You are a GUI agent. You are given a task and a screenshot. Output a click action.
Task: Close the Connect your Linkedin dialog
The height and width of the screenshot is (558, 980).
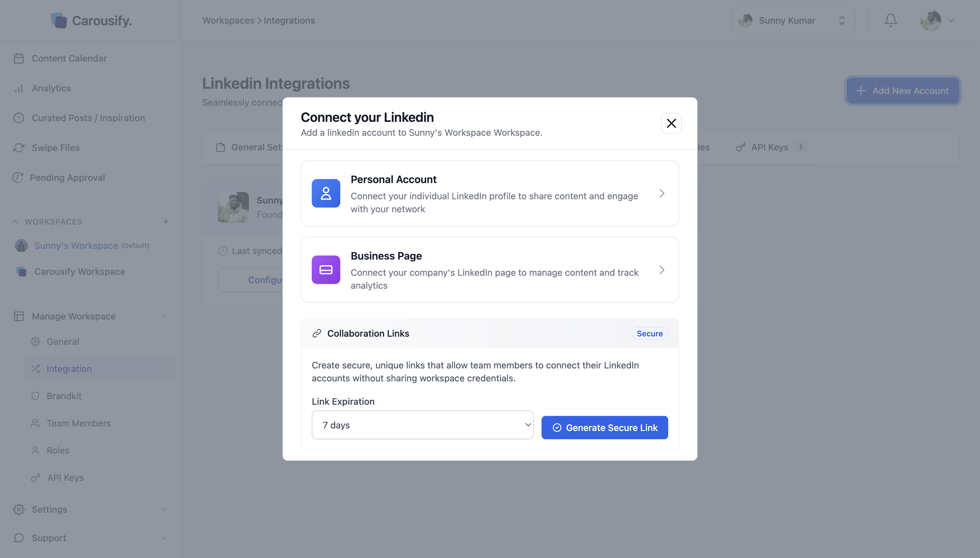click(x=671, y=123)
